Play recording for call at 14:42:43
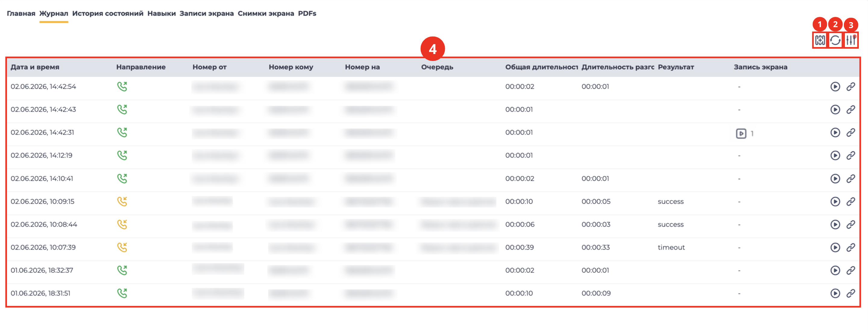 coord(835,110)
